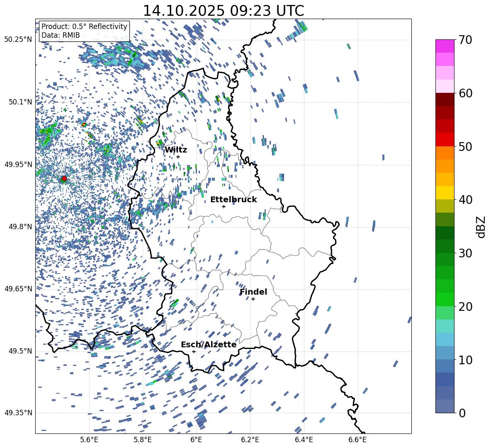This screenshot has height=448, width=491.
Task: Select the Ettelbruck city label
Action: click(233, 200)
